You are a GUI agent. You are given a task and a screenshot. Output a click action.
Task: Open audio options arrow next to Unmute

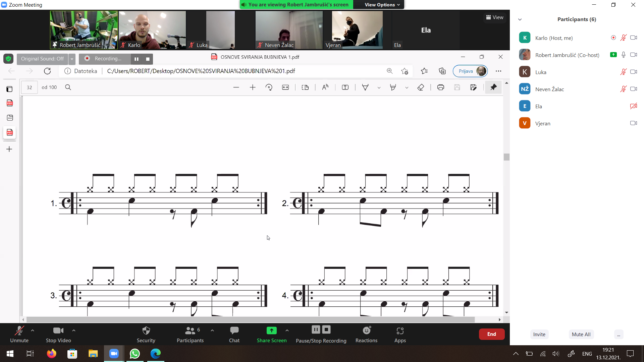click(33, 330)
